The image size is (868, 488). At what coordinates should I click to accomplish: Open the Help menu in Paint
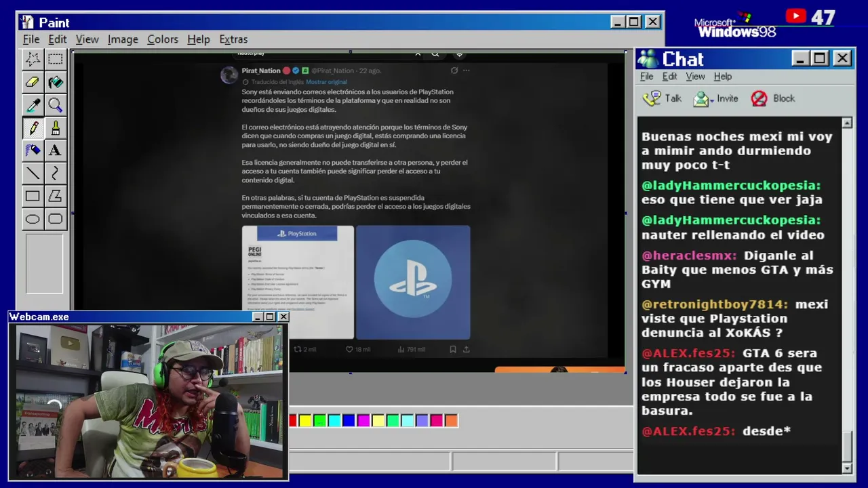pyautogui.click(x=199, y=39)
